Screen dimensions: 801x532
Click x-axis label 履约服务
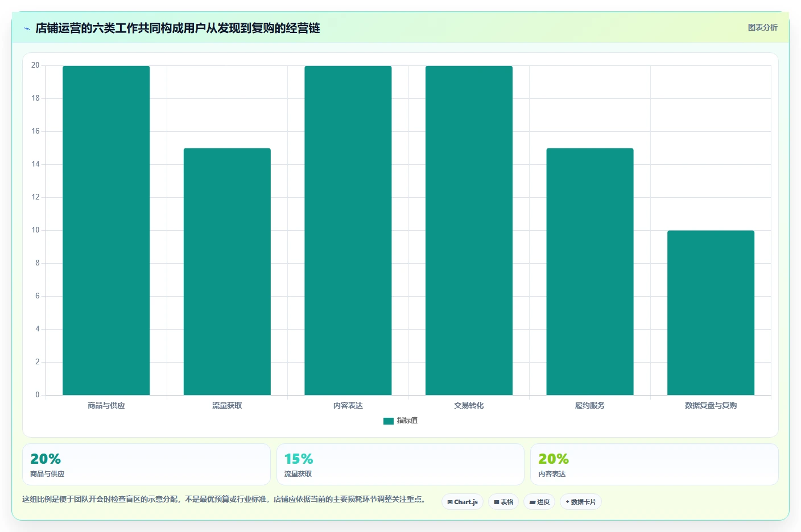590,405
